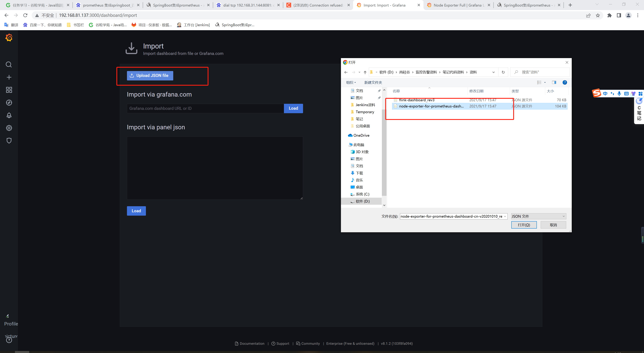Image resolution: width=644 pixels, height=353 pixels.
Task: Open the Chrome profile avatar
Action: click(x=629, y=15)
